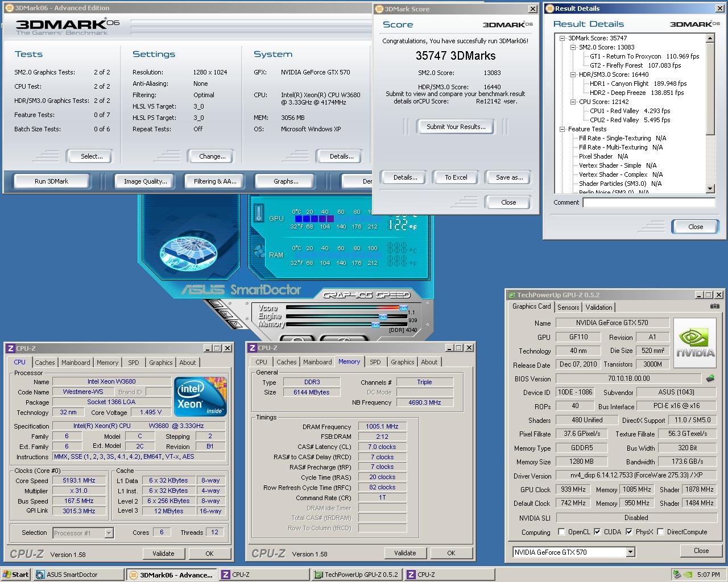Image resolution: width=728 pixels, height=582 pixels.
Task: Collapse the SM2.0 Score tree node
Action: click(x=573, y=47)
